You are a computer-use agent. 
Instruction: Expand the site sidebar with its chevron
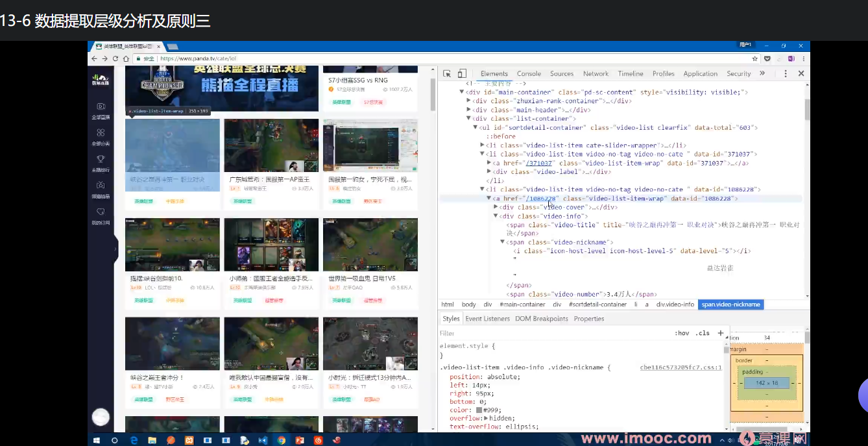tap(115, 249)
